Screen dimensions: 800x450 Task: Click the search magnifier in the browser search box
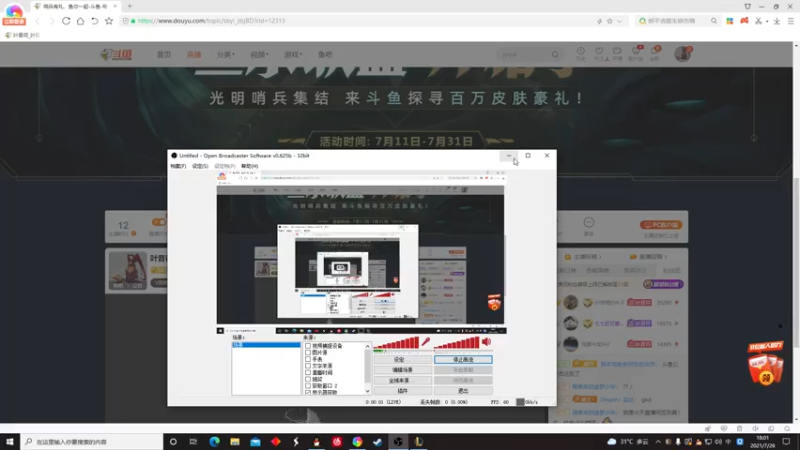[714, 21]
